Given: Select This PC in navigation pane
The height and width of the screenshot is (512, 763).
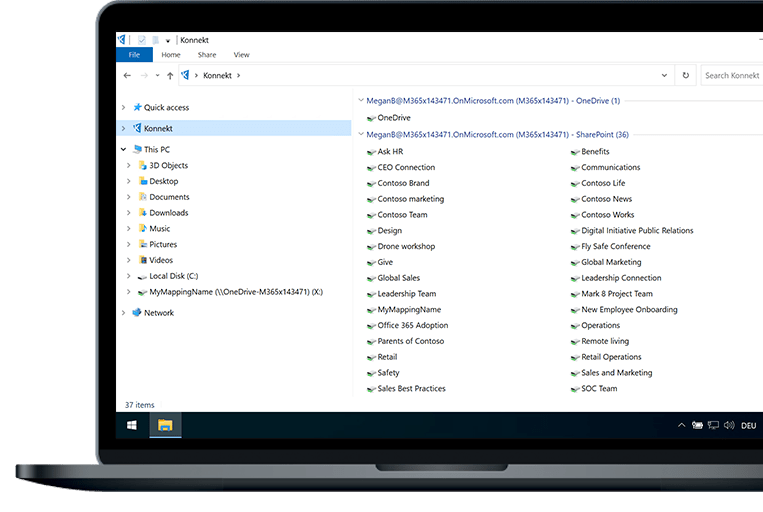Looking at the screenshot, I should pos(156,149).
